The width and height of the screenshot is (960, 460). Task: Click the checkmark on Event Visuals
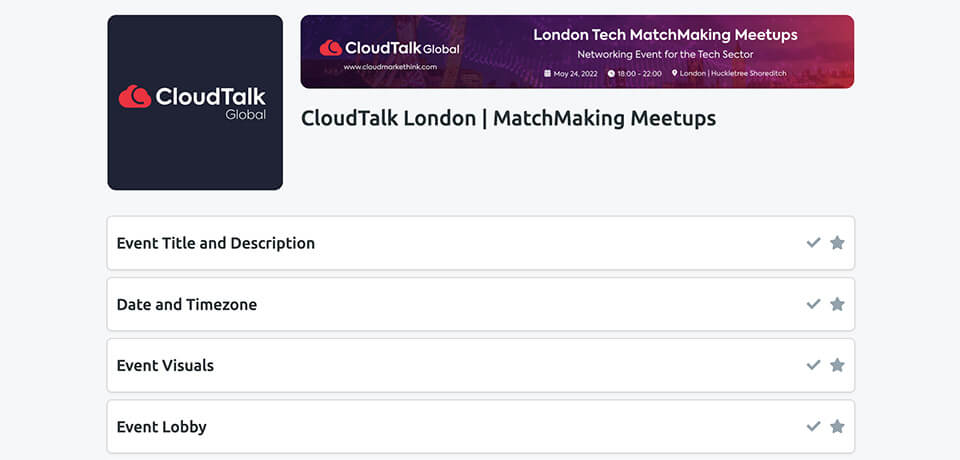click(813, 365)
